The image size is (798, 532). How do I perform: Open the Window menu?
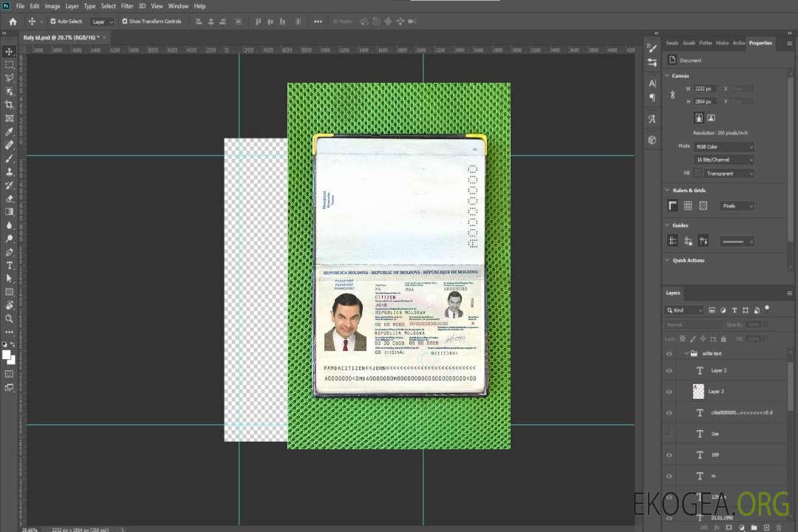(178, 6)
